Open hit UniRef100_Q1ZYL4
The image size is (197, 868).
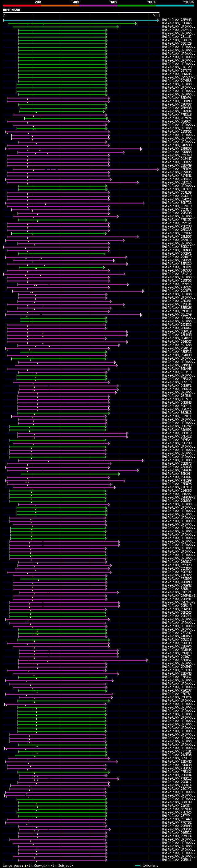[x=177, y=30]
